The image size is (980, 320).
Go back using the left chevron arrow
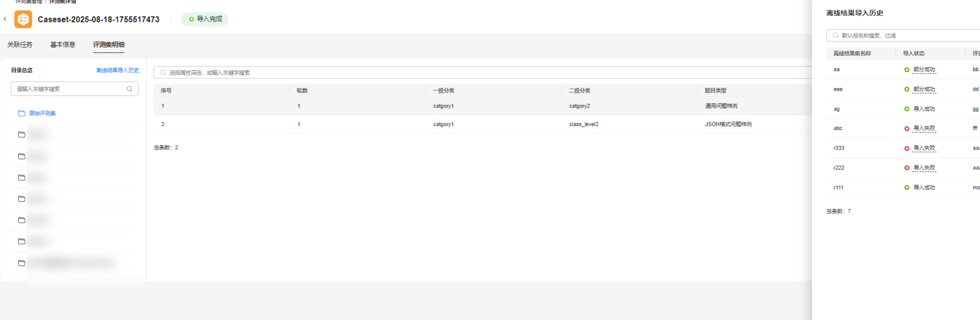[x=5, y=19]
